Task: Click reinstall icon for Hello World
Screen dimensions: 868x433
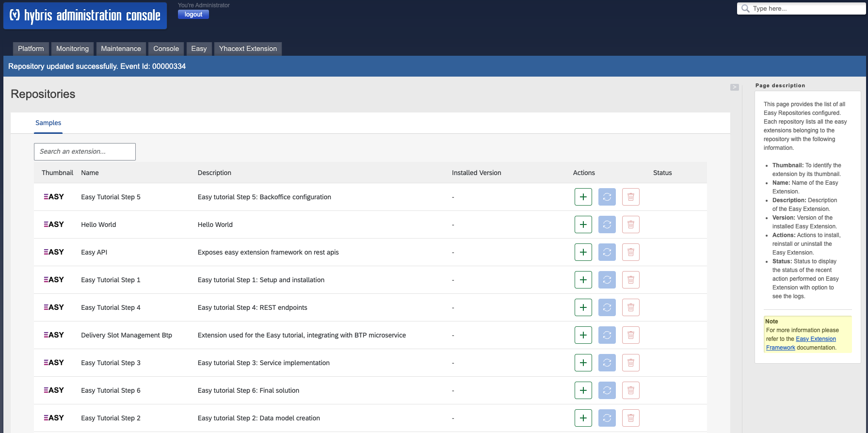Action: (607, 225)
